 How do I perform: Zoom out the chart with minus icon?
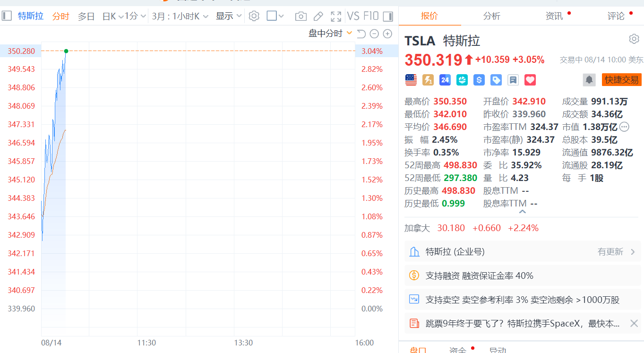374,34
